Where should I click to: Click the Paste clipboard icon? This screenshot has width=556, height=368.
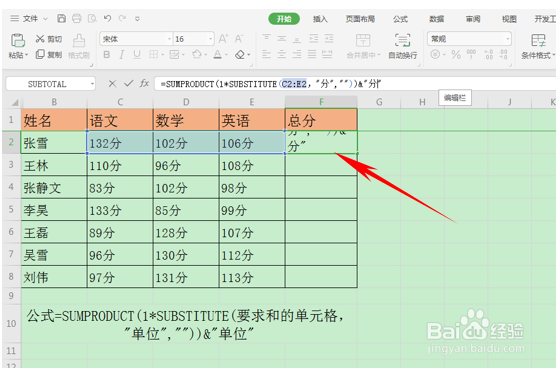tap(18, 40)
